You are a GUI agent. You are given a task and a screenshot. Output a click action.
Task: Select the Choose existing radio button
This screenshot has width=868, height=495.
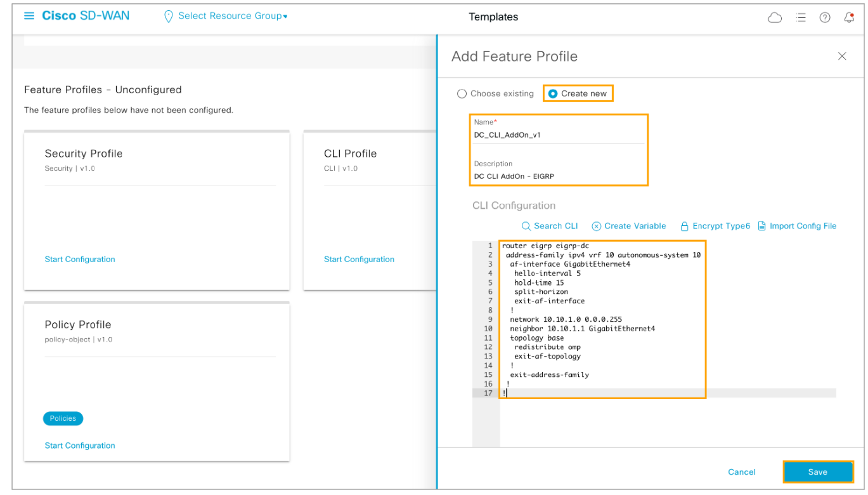pos(462,94)
